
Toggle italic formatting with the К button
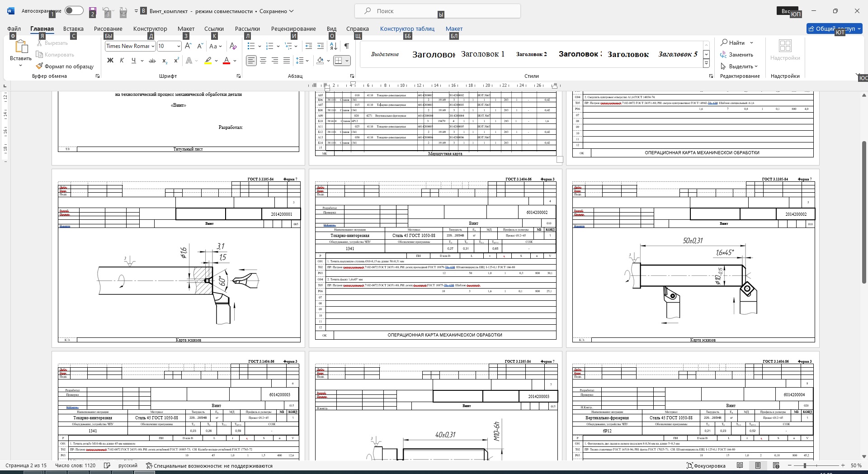coord(122,61)
